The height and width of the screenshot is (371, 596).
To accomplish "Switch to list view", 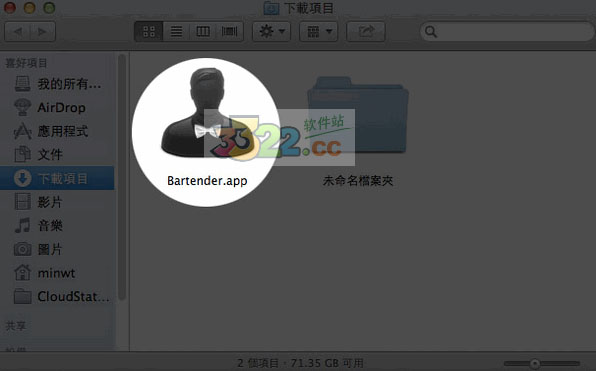I will (176, 32).
